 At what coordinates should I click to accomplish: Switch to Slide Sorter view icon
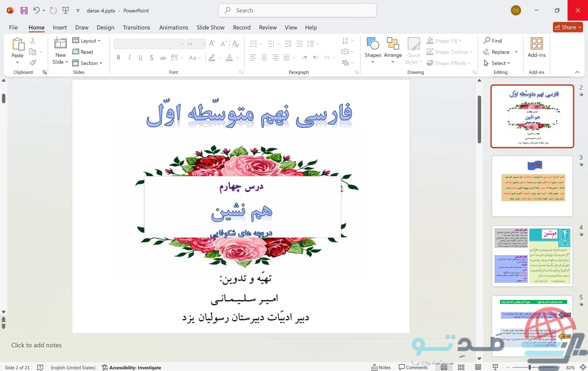[x=461, y=367]
